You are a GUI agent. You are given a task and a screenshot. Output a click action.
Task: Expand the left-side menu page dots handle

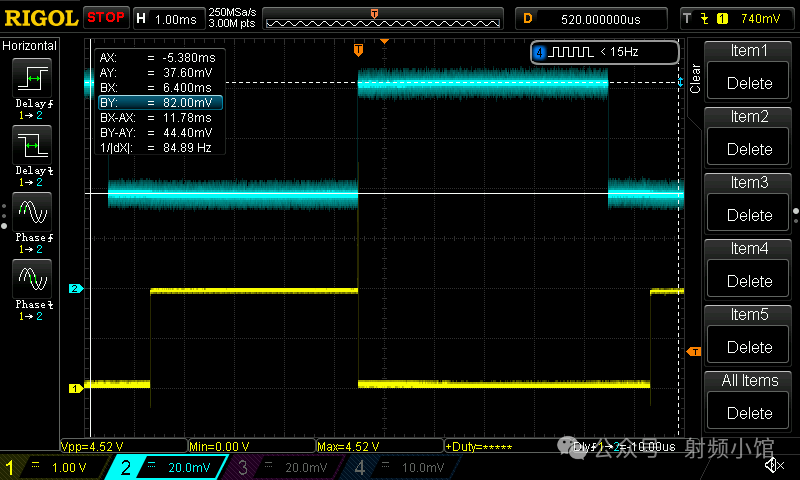(4, 212)
